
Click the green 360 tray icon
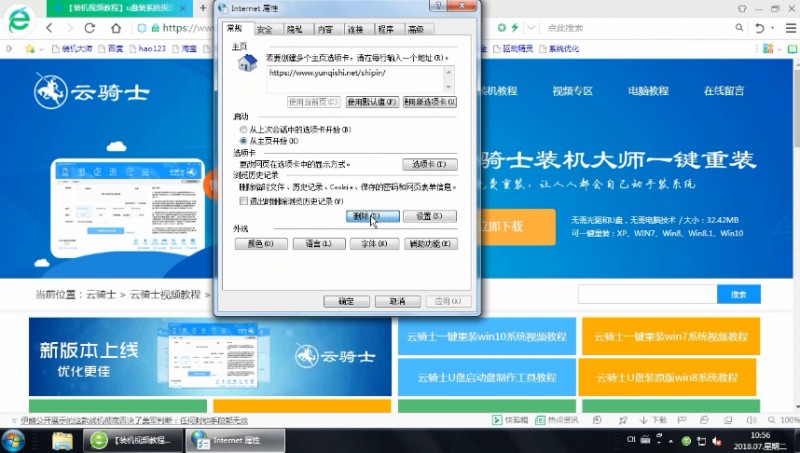686,441
